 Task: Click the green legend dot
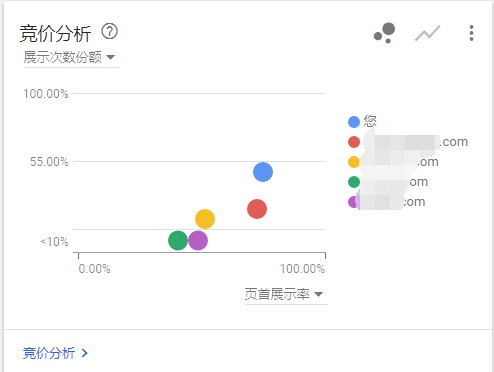[x=353, y=182]
